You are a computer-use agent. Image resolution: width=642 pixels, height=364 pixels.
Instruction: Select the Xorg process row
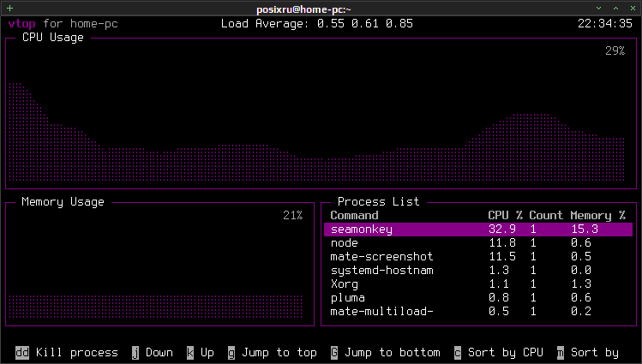tap(478, 284)
